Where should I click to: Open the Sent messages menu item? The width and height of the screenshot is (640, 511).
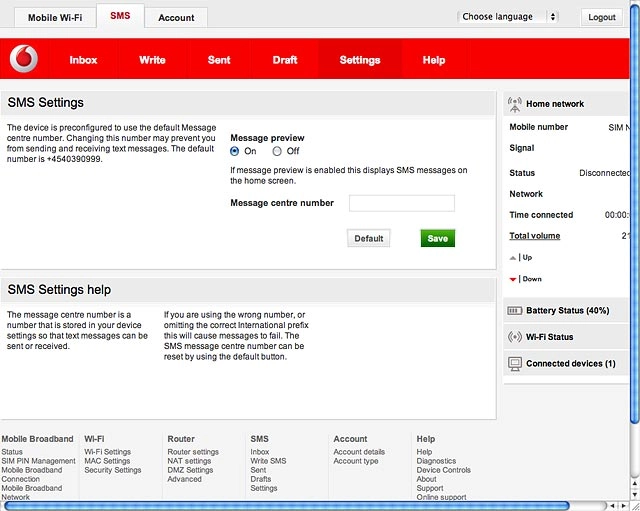(x=219, y=60)
